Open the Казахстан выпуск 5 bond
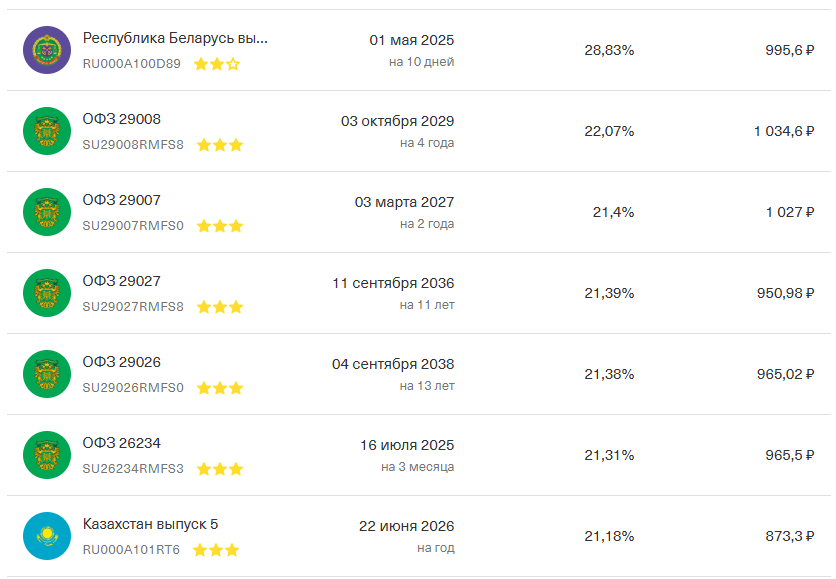Image resolution: width=836 pixels, height=579 pixels. [149, 525]
